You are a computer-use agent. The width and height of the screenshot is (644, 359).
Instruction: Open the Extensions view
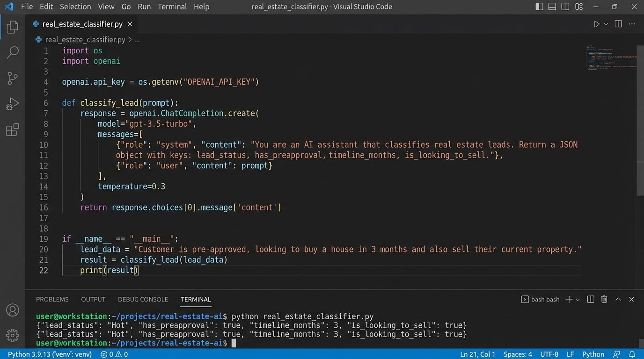(13, 129)
